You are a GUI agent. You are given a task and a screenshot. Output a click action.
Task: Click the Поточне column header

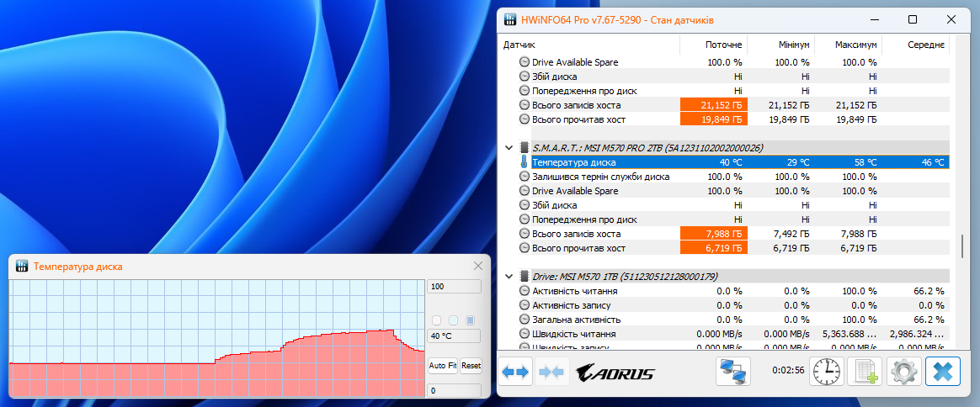(714, 45)
